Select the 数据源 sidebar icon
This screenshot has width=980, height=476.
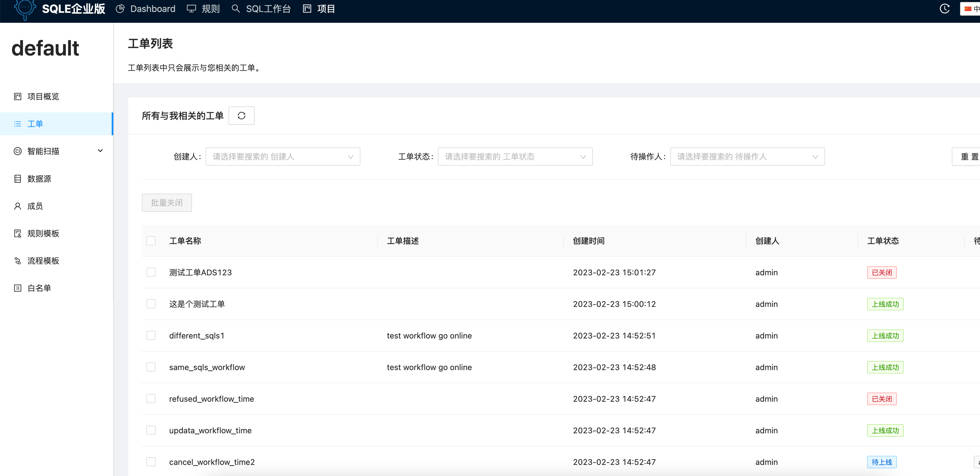tap(17, 178)
